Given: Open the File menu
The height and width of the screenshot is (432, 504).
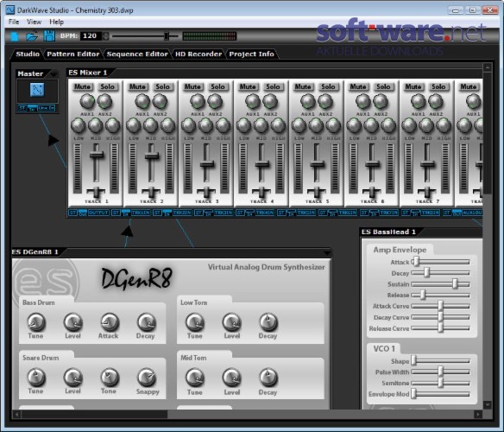Looking at the screenshot, I should (x=14, y=22).
